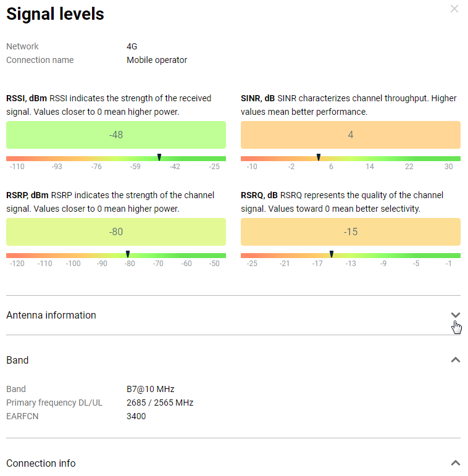Click the RSRP gradient scale marker
This screenshot has height=476, width=468.
(x=128, y=254)
